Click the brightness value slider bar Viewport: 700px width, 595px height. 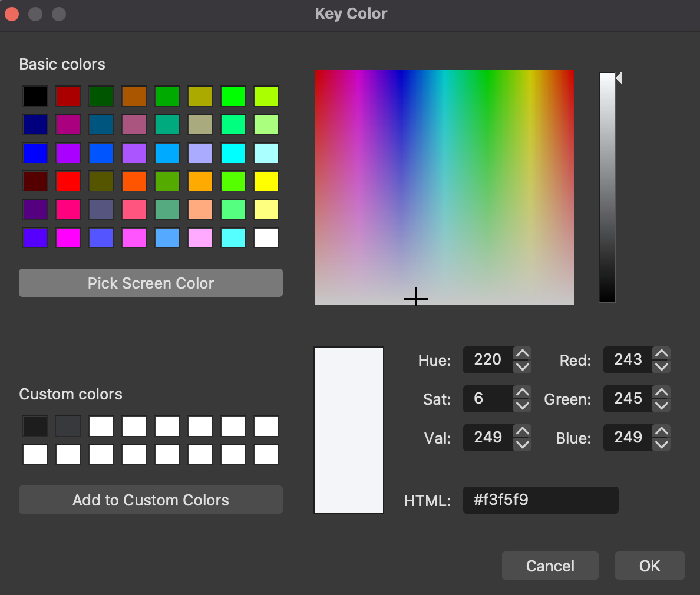607,187
